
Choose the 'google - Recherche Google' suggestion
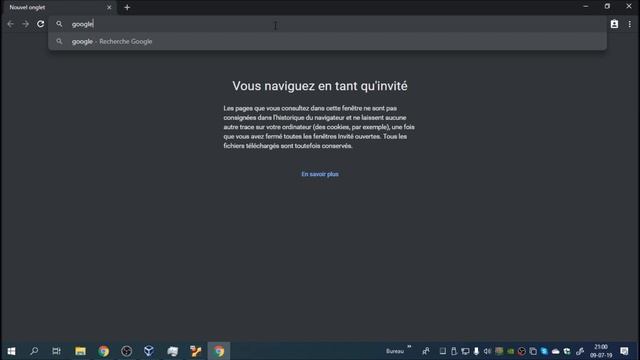pyautogui.click(x=327, y=41)
